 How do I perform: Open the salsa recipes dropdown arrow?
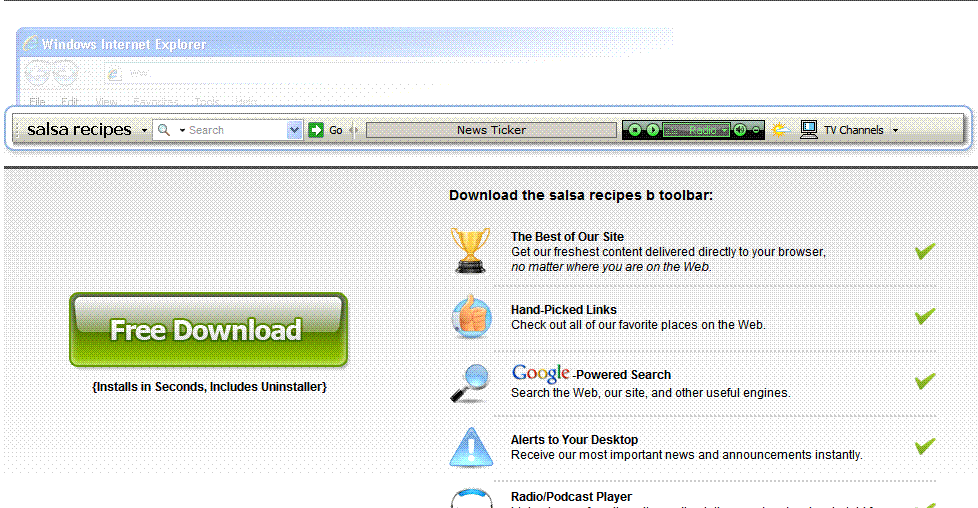click(144, 130)
